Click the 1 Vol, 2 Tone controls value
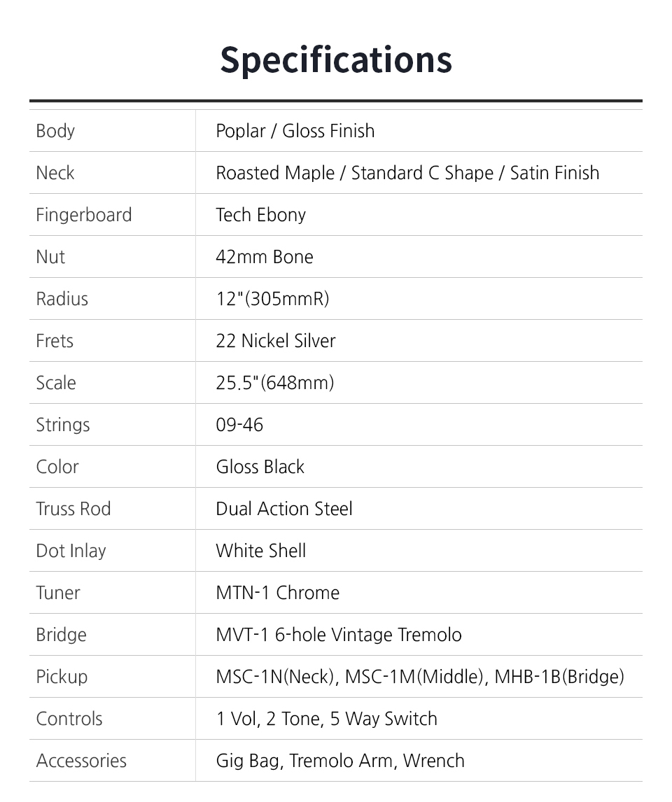The width and height of the screenshot is (672, 802). tap(269, 719)
